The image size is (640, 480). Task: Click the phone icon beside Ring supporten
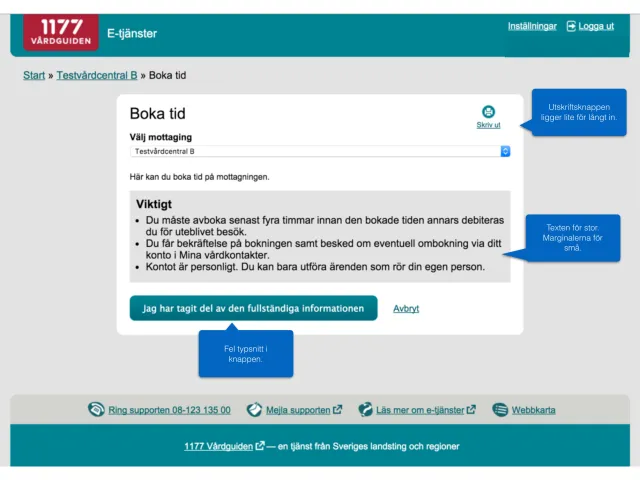[x=96, y=409]
